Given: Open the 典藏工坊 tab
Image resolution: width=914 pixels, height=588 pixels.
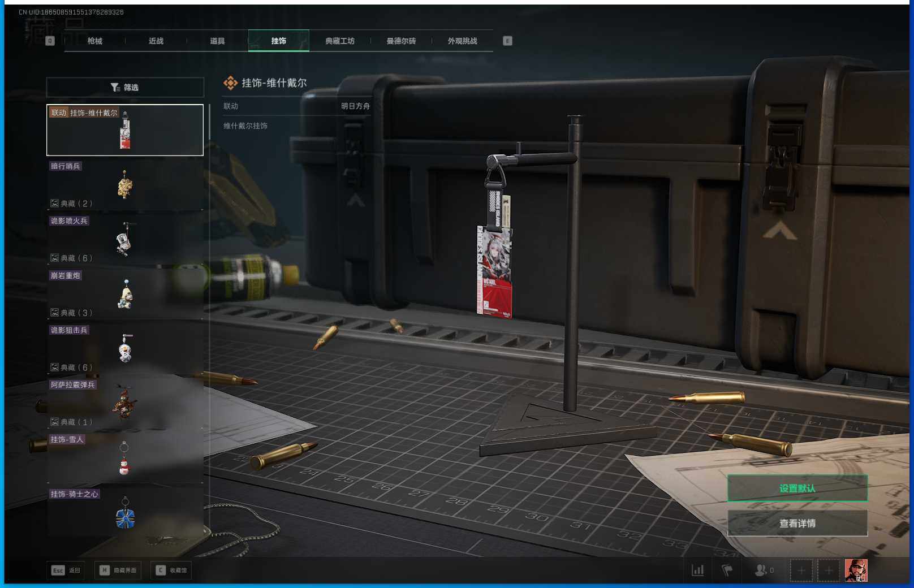Looking at the screenshot, I should (x=340, y=41).
